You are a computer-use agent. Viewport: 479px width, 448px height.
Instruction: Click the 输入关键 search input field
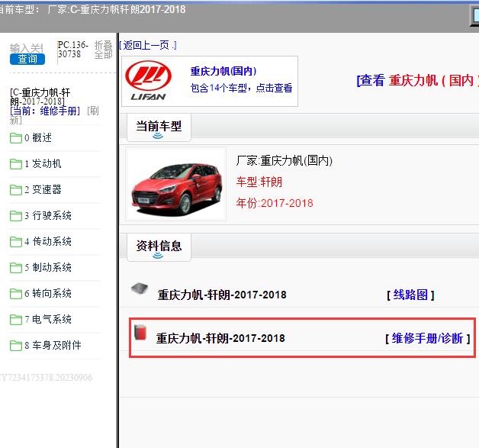tap(27, 48)
